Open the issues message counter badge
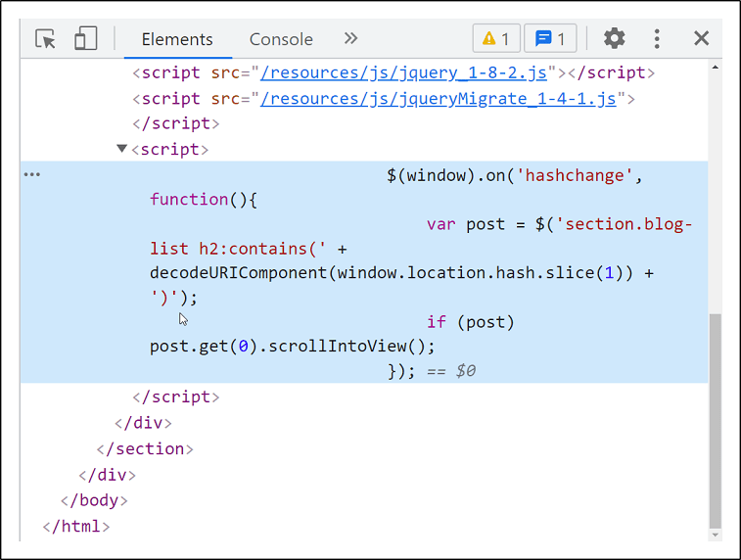The height and width of the screenshot is (560, 741). tap(550, 38)
